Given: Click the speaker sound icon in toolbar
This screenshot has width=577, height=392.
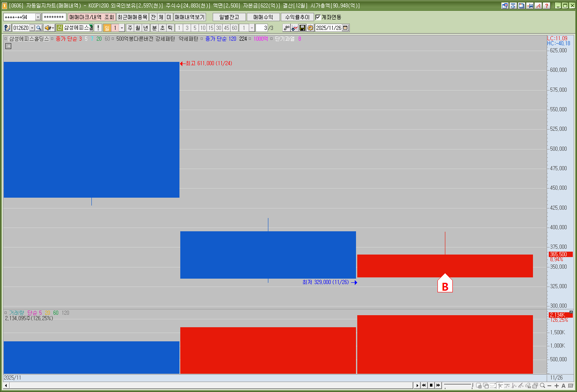Looking at the screenshot, I should (48, 28).
